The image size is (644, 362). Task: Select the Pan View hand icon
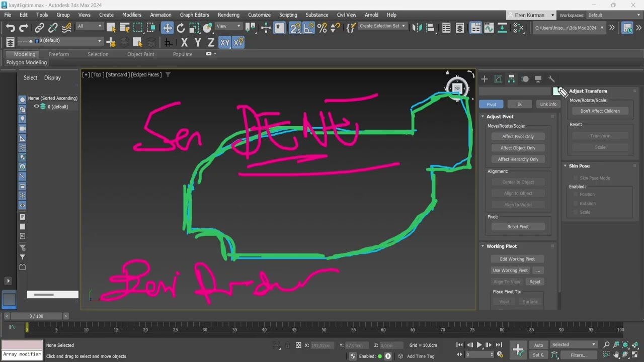click(616, 355)
